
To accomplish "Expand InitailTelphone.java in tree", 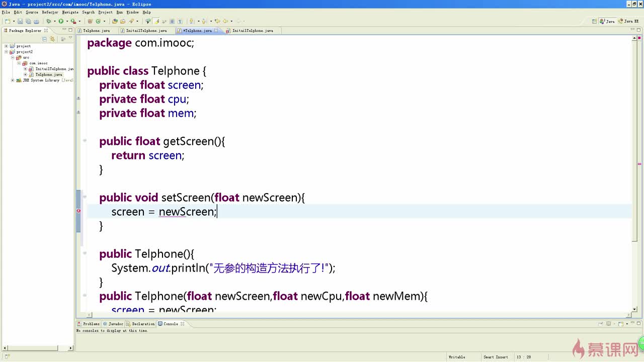I will pyautogui.click(x=26, y=69).
